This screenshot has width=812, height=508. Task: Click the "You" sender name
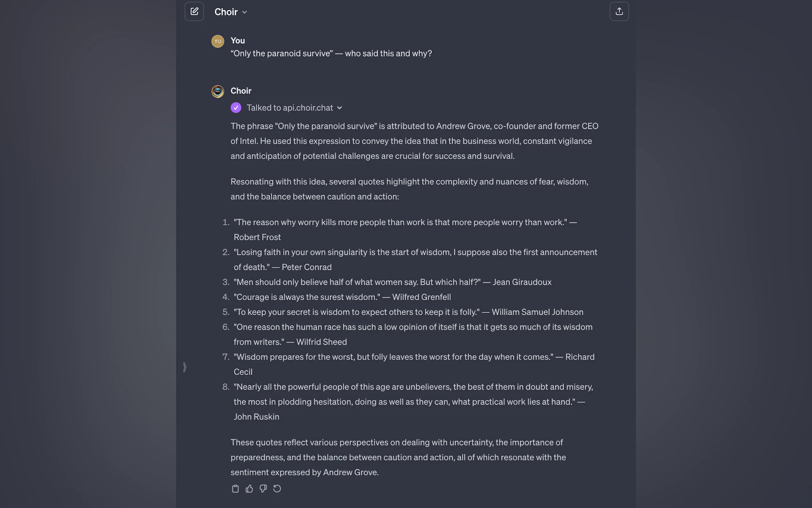pos(238,41)
